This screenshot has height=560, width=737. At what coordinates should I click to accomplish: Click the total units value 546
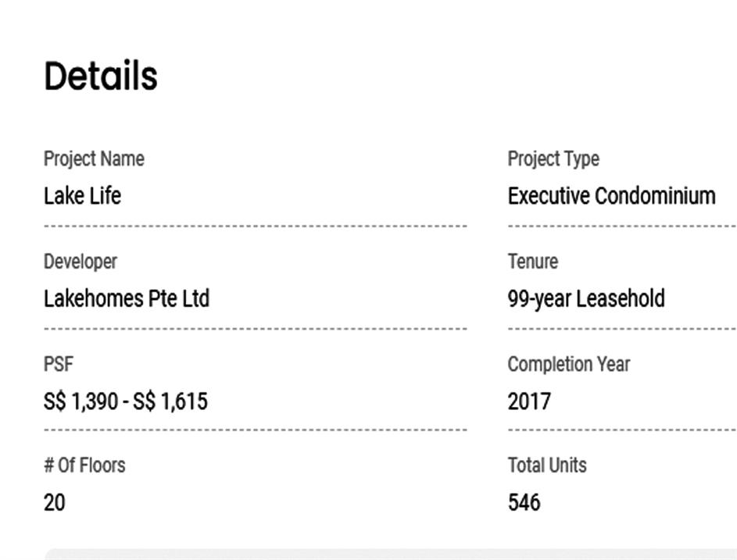[524, 502]
